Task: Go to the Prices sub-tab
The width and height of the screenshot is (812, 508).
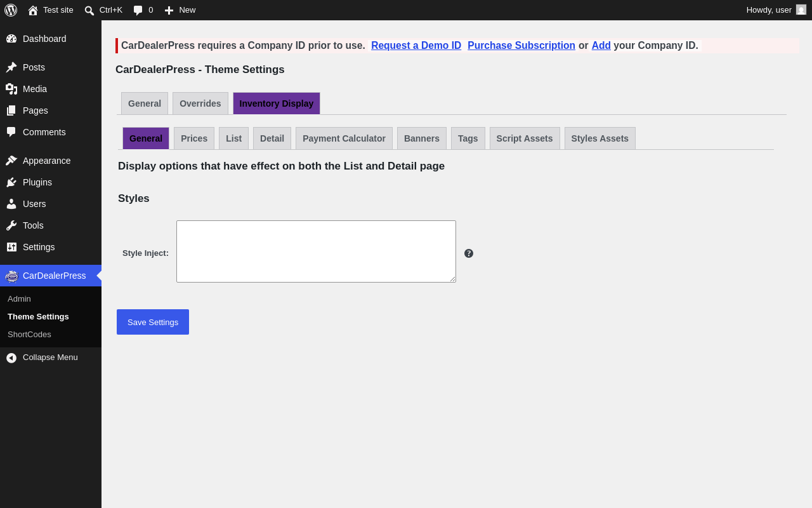Action: tap(194, 138)
